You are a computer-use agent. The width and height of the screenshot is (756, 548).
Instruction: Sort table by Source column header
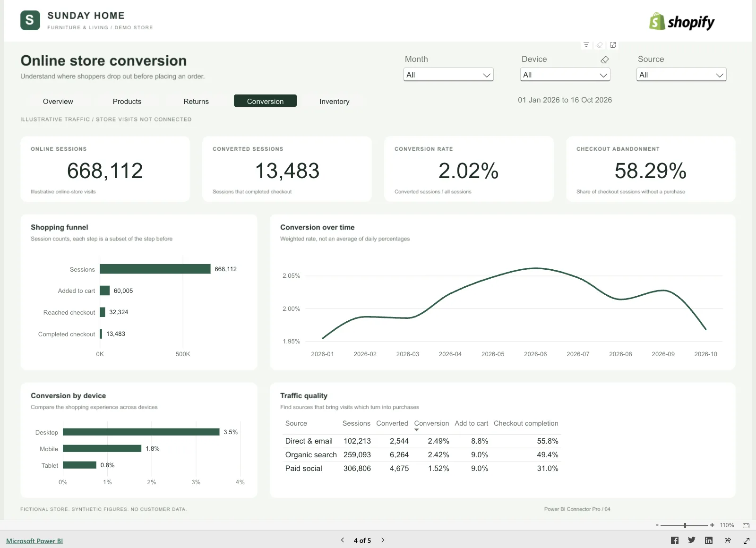(296, 423)
